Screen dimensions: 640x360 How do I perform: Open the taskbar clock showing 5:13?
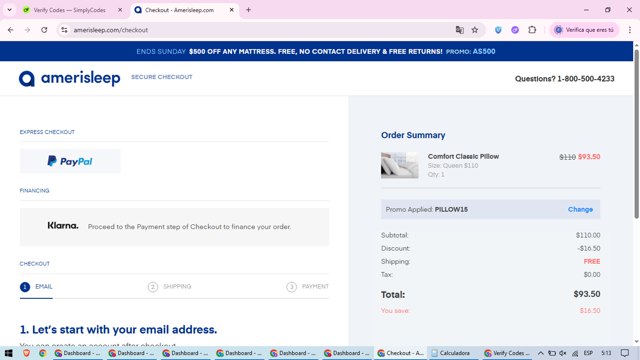(x=607, y=353)
